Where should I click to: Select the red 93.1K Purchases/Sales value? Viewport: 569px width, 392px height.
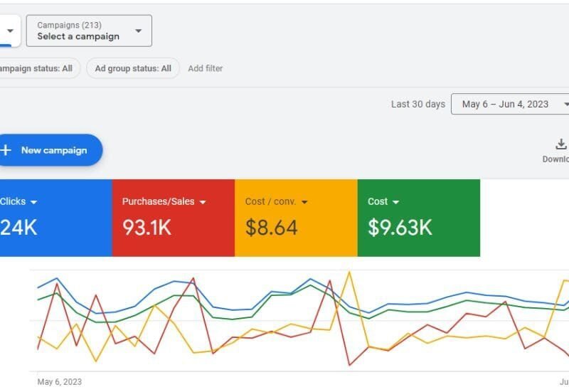pos(147,228)
